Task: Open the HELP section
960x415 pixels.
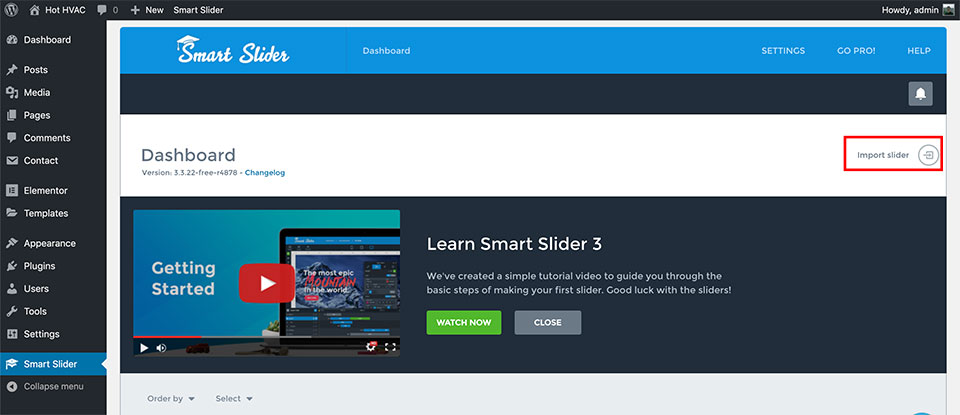Action: point(919,51)
